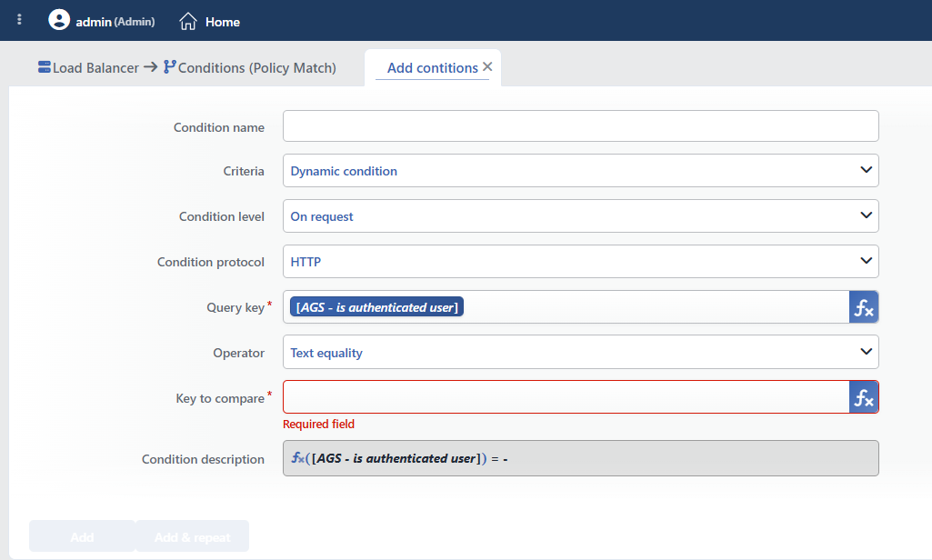Image resolution: width=932 pixels, height=560 pixels.
Task: Click admin (Admin) username
Action: 115,22
